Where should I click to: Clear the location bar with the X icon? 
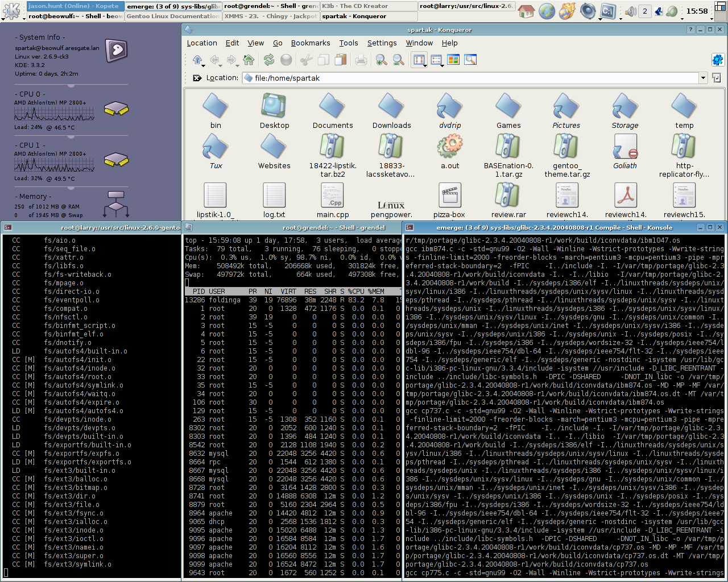coord(197,78)
